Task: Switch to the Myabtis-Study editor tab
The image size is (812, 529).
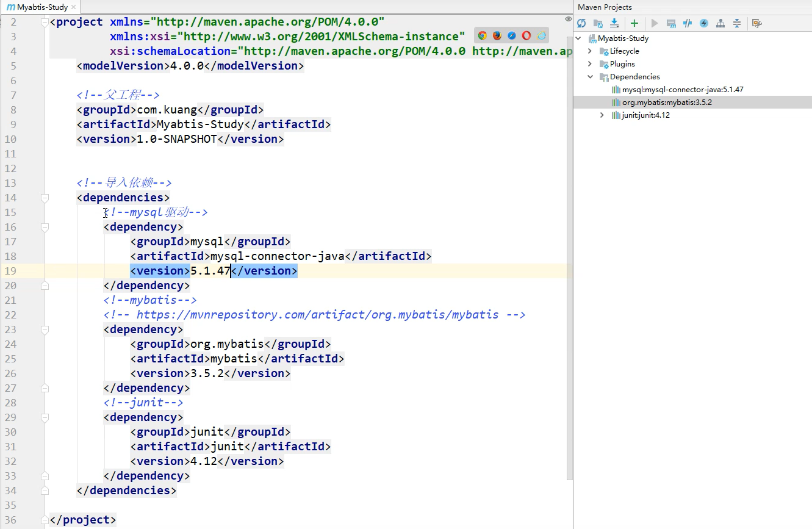Action: (x=40, y=7)
